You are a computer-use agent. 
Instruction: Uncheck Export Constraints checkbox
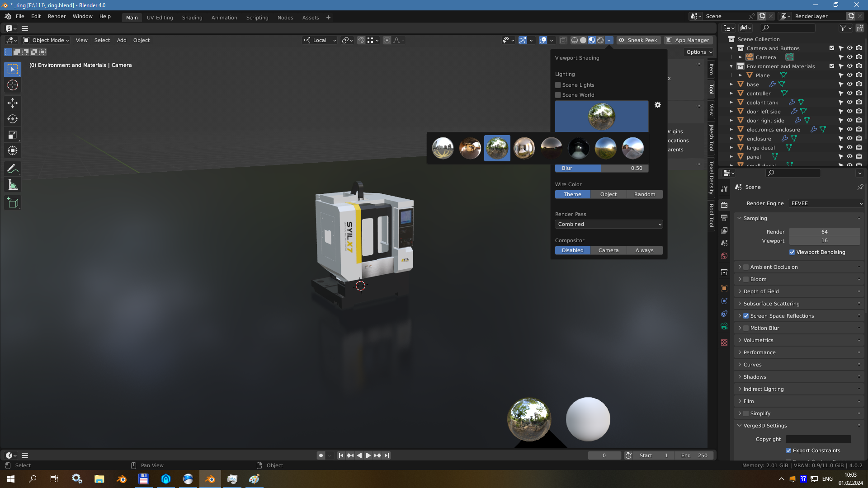tap(788, 450)
